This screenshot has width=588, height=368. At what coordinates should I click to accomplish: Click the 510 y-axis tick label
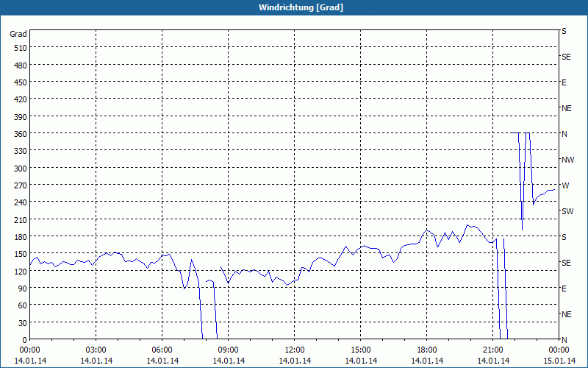pyautogui.click(x=18, y=48)
